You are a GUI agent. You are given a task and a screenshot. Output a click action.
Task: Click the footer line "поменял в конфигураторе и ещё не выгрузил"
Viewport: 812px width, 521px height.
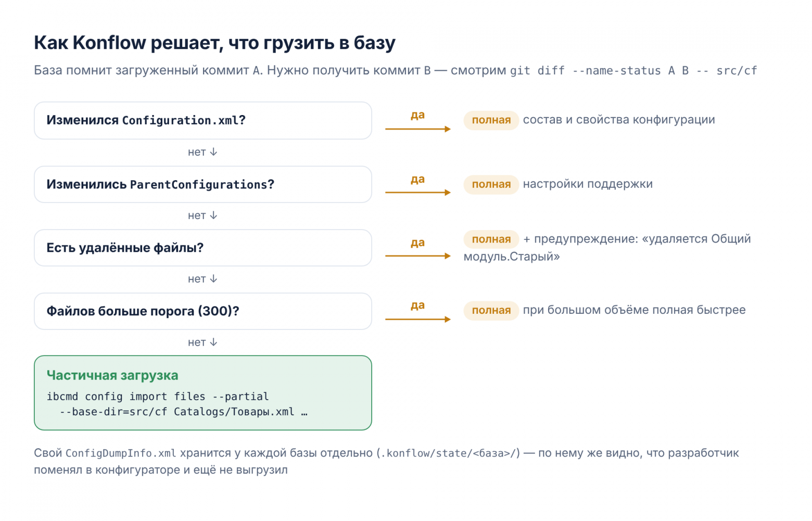pos(161,470)
